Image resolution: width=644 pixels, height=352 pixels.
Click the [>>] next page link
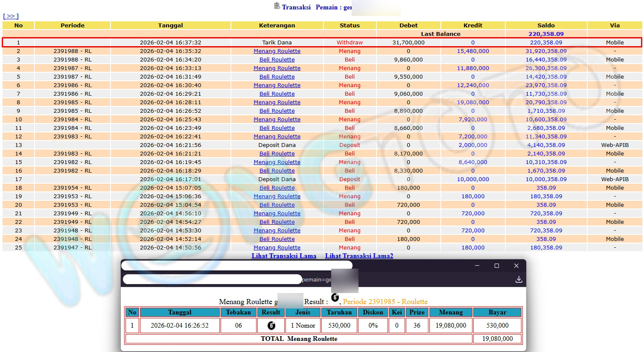[x=11, y=16]
